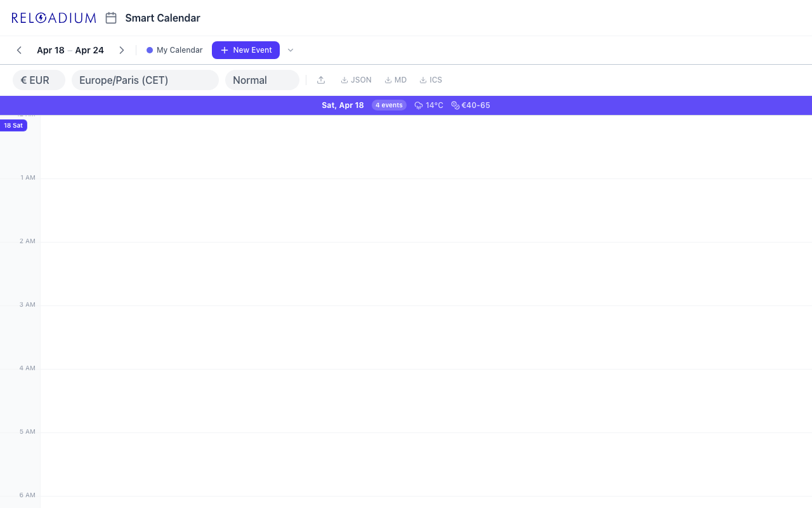
Task: Click the share/upload icon
Action: click(321, 80)
